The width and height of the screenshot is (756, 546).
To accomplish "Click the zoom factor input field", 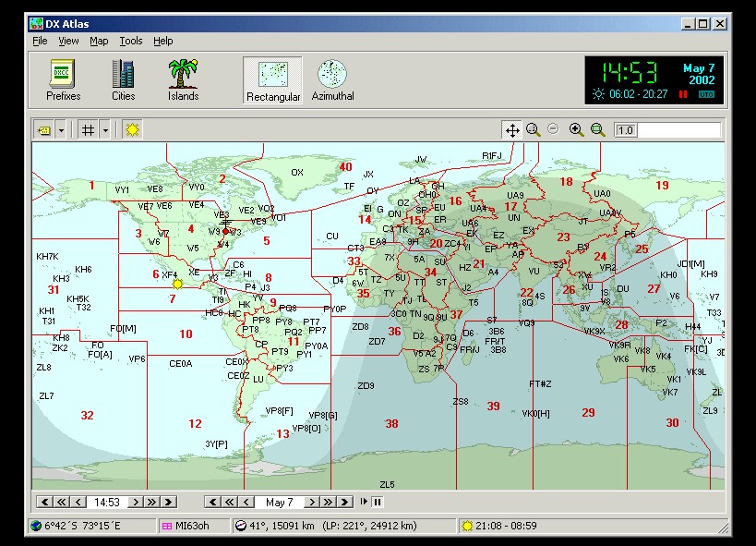I will coord(679,130).
